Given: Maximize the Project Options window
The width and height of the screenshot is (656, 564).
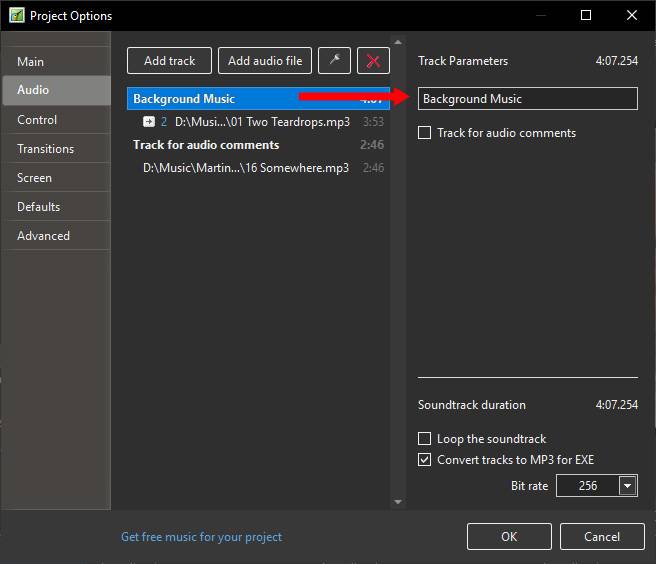Looking at the screenshot, I should (x=586, y=15).
